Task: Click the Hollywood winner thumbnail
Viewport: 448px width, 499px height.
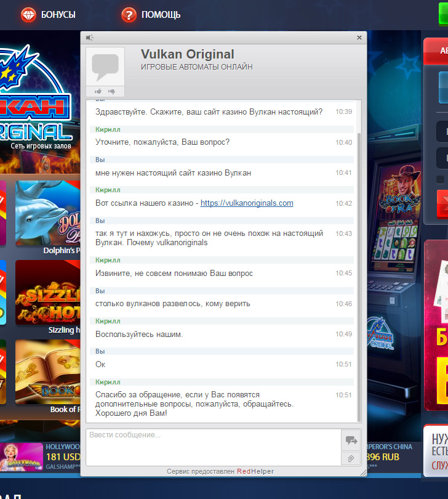Action: (x=22, y=457)
